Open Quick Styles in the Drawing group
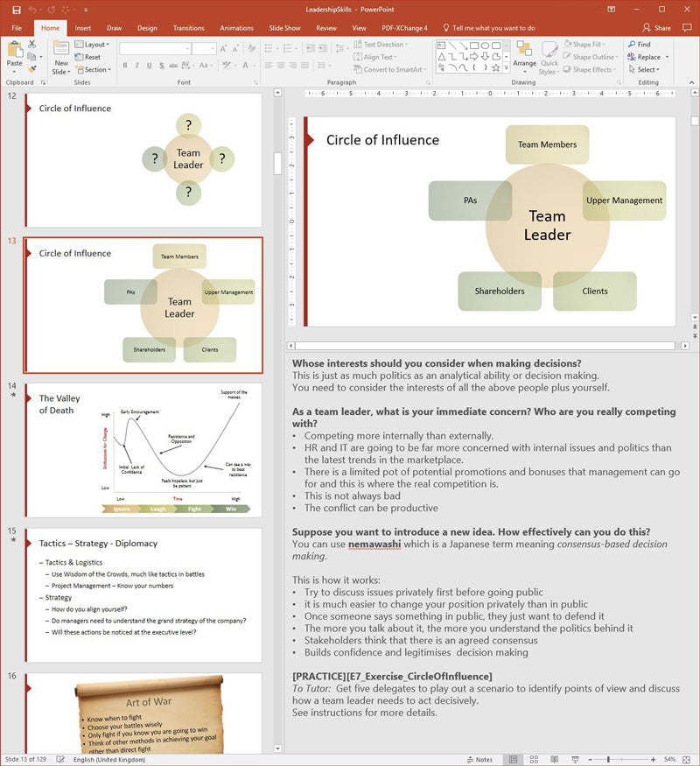Viewport: 700px width, 766px height. (x=549, y=58)
